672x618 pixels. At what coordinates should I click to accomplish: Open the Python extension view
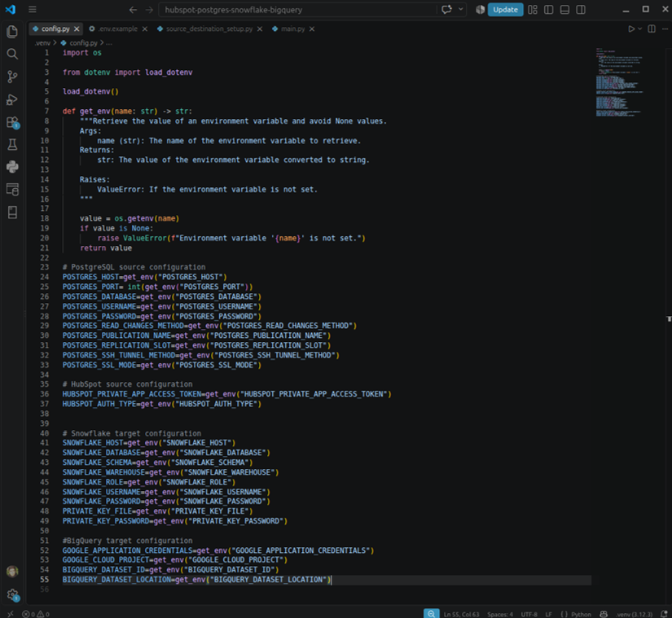(12, 167)
